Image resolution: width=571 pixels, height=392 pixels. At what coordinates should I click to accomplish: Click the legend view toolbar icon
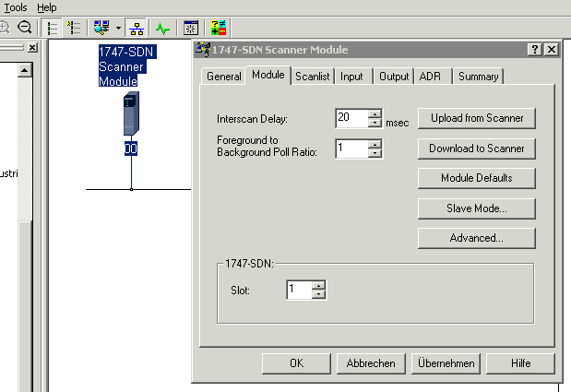76,28
